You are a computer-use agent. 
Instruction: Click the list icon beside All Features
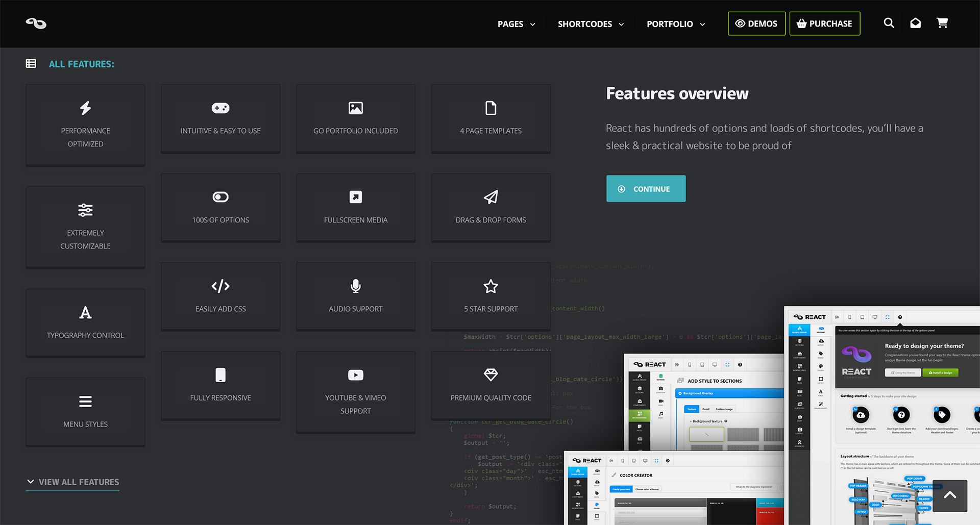point(31,64)
